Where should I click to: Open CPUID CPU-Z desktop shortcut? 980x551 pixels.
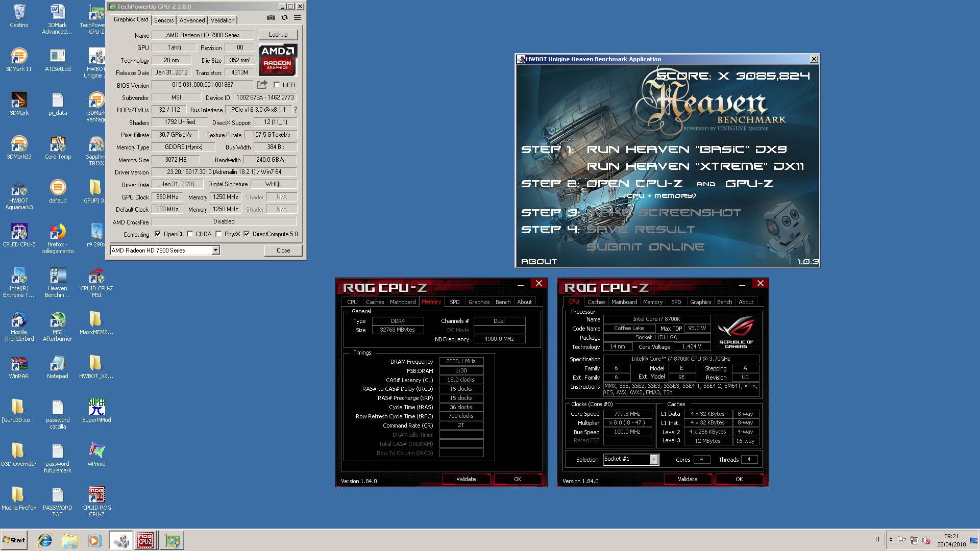(x=19, y=235)
